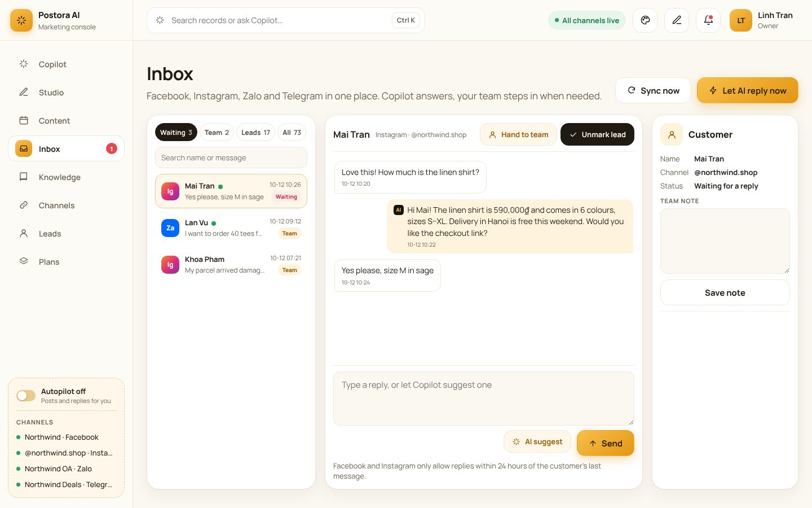Image resolution: width=812 pixels, height=508 pixels.
Task: Click the AI badge on the reply bubble
Action: pos(399,210)
